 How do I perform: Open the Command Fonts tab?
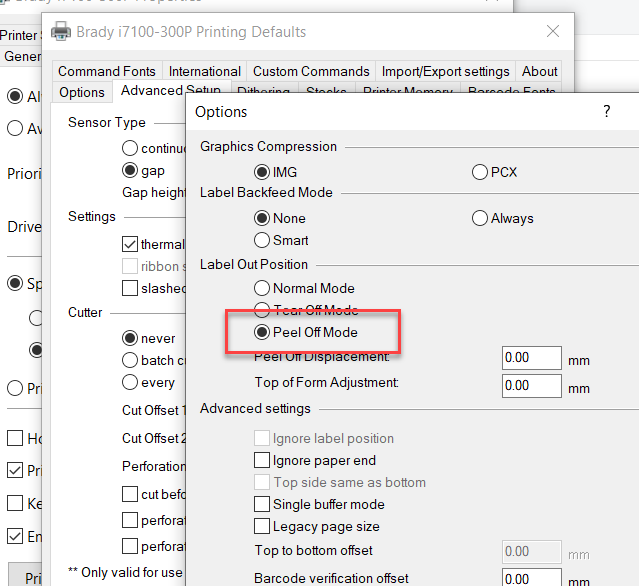click(107, 71)
